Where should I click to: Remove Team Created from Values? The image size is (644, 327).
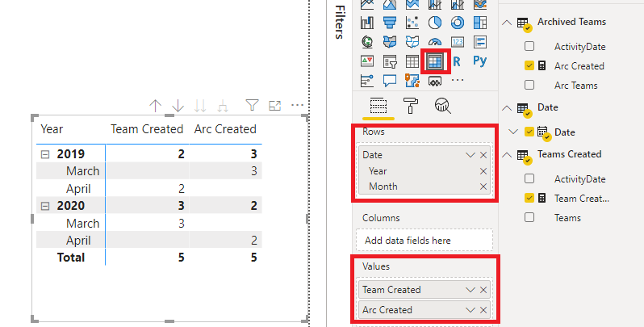(483, 290)
